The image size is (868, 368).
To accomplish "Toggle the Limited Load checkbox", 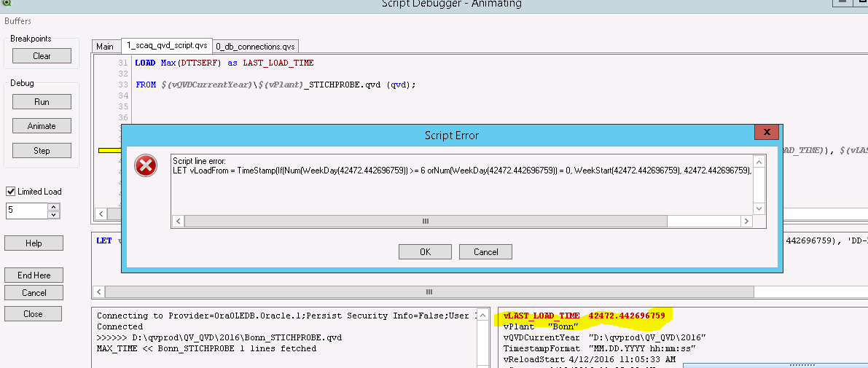I will (10, 192).
